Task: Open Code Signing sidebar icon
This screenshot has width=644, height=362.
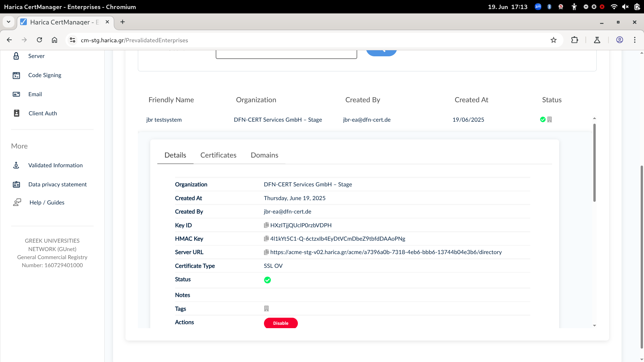Action: pyautogui.click(x=16, y=75)
